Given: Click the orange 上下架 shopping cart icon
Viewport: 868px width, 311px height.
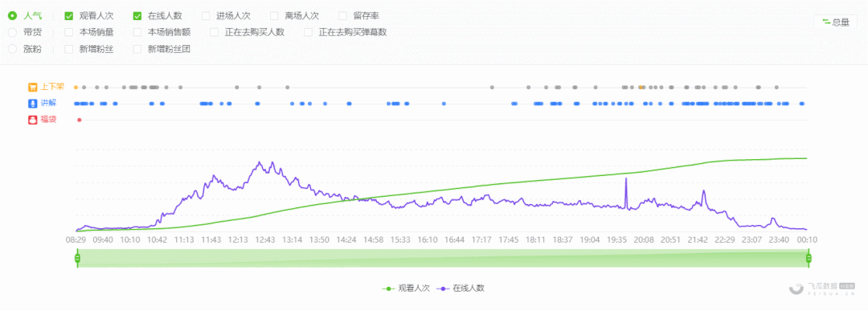Looking at the screenshot, I should coord(33,87).
